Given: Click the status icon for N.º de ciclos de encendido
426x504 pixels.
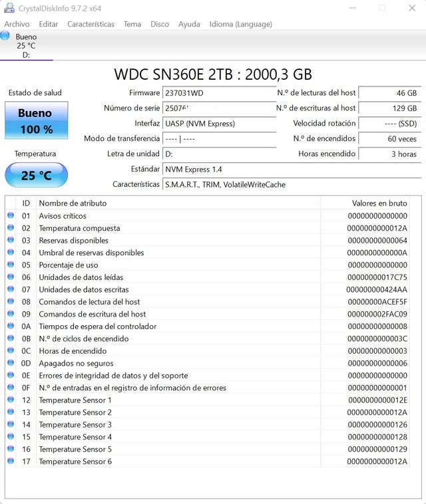Looking at the screenshot, I should tap(11, 338).
